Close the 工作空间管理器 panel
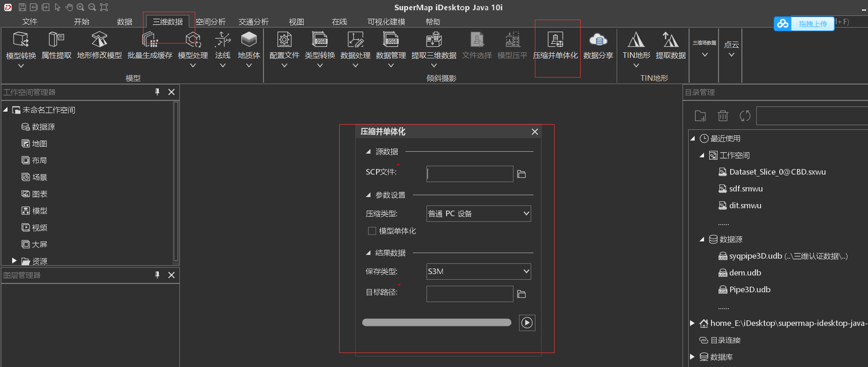This screenshot has width=868, height=367. tap(171, 92)
